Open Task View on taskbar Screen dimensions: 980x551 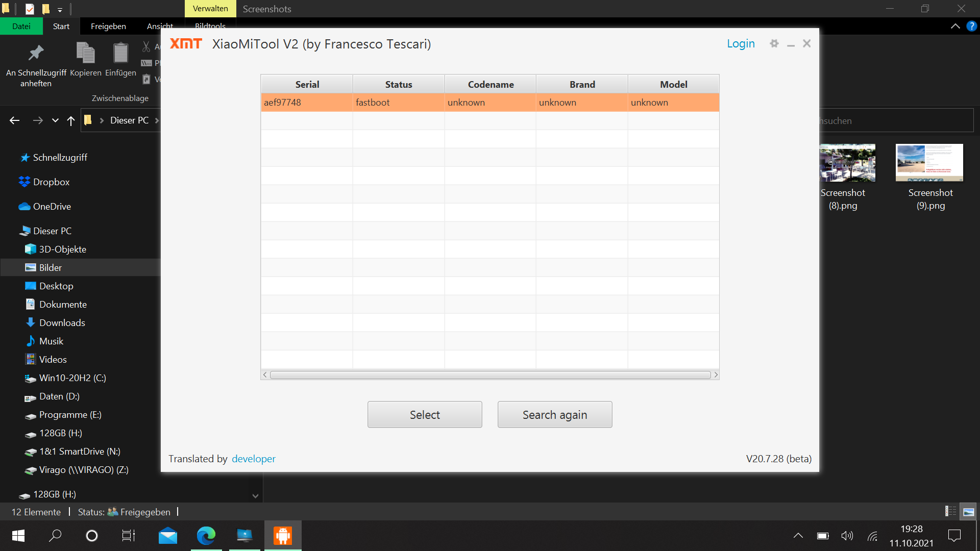click(x=129, y=536)
